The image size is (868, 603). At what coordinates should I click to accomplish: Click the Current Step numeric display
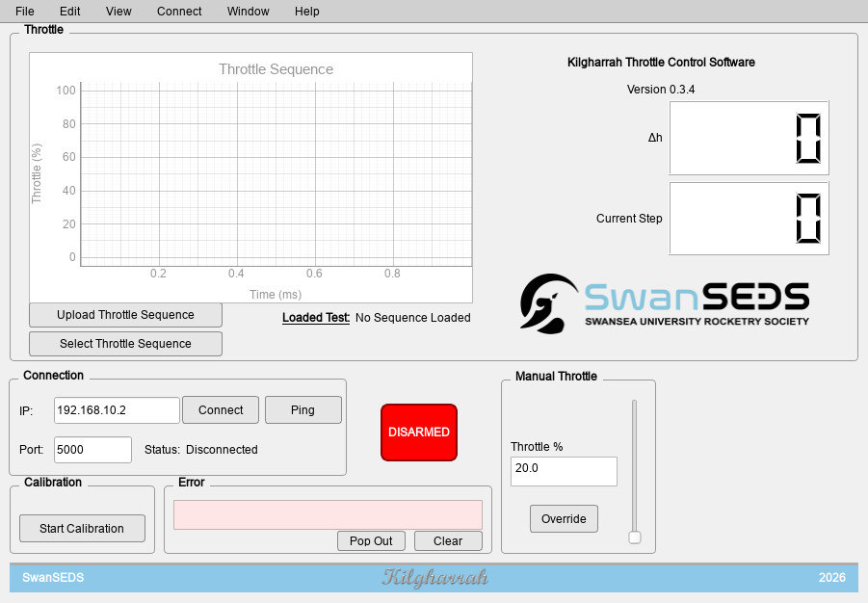click(749, 218)
